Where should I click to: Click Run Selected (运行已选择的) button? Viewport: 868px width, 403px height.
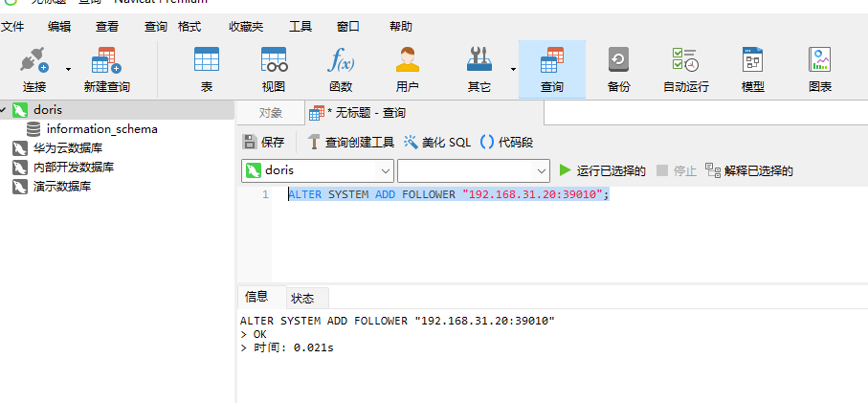(602, 170)
